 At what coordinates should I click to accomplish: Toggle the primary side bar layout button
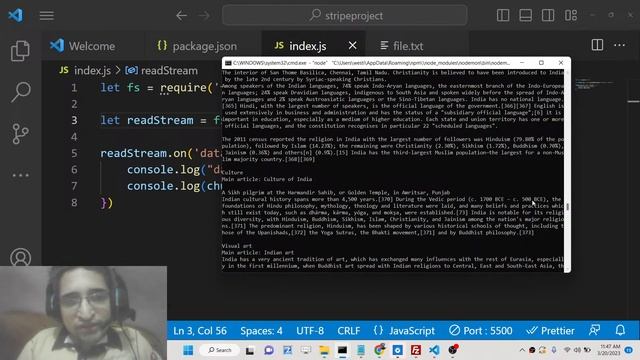click(503, 16)
